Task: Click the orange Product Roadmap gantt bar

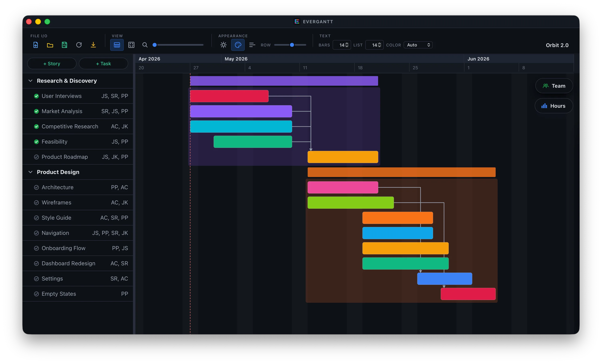Action: pyautogui.click(x=342, y=157)
